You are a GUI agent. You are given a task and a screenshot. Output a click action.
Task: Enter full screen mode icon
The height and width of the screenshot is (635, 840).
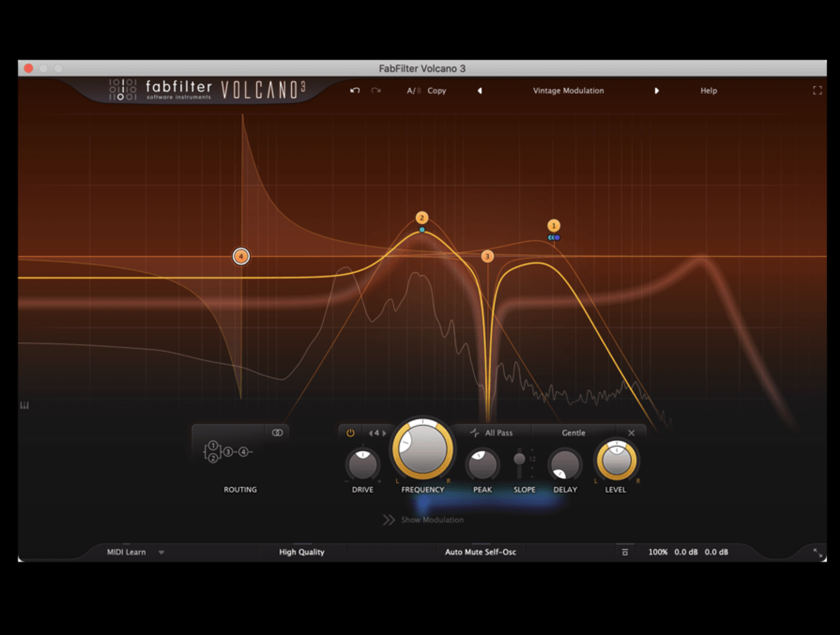point(817,90)
